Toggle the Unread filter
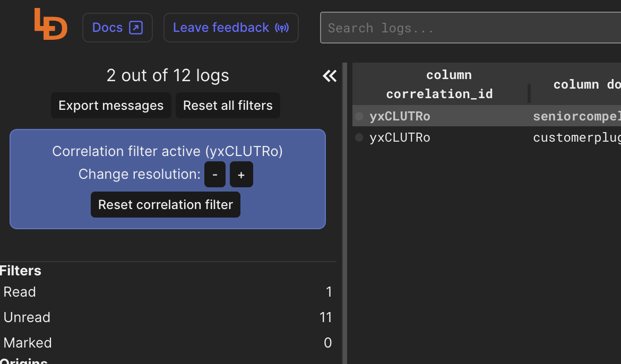 point(168,317)
